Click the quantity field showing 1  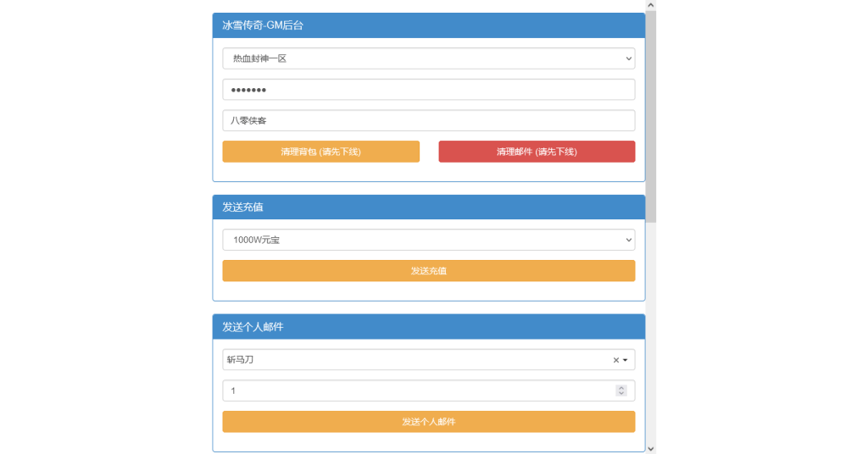coord(428,390)
